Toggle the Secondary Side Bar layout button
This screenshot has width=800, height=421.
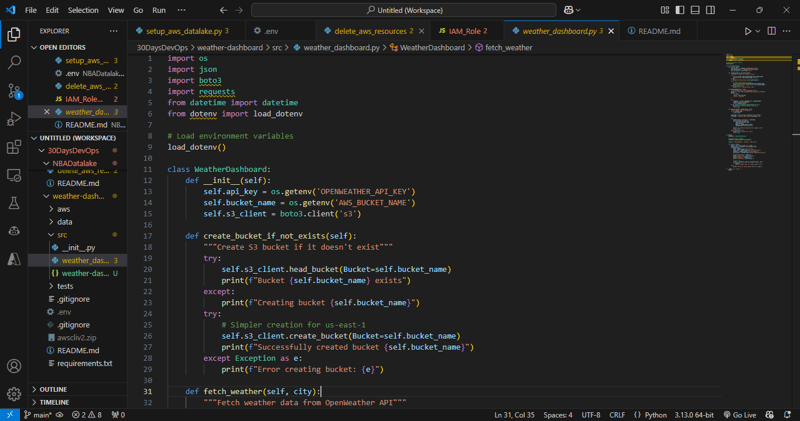coord(710,10)
